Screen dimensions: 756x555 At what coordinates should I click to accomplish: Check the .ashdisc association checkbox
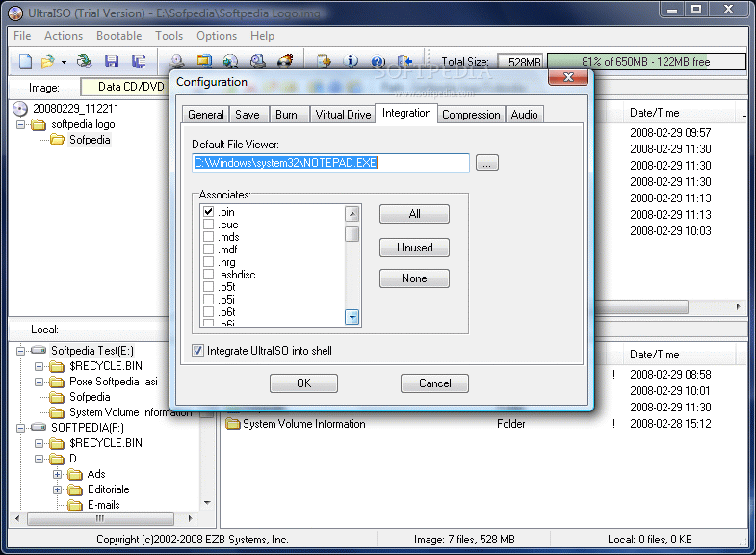(x=208, y=275)
